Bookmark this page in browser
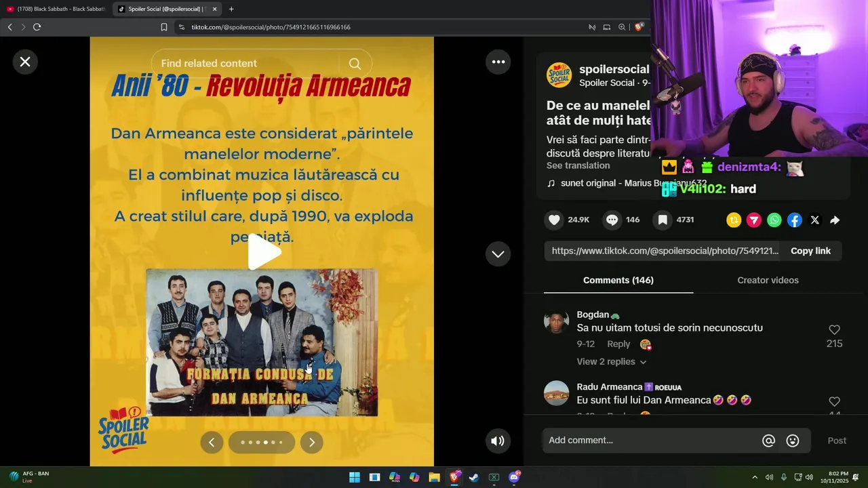Viewport: 868px width, 488px height. (x=163, y=27)
